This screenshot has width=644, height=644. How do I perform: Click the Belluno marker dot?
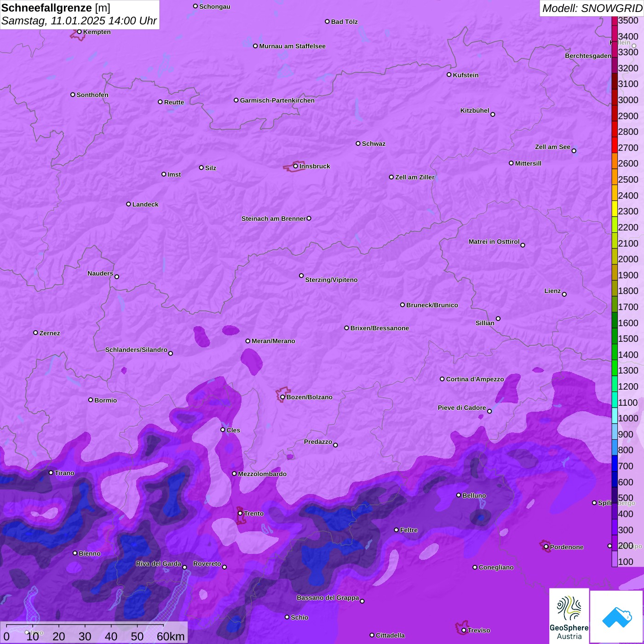click(459, 495)
